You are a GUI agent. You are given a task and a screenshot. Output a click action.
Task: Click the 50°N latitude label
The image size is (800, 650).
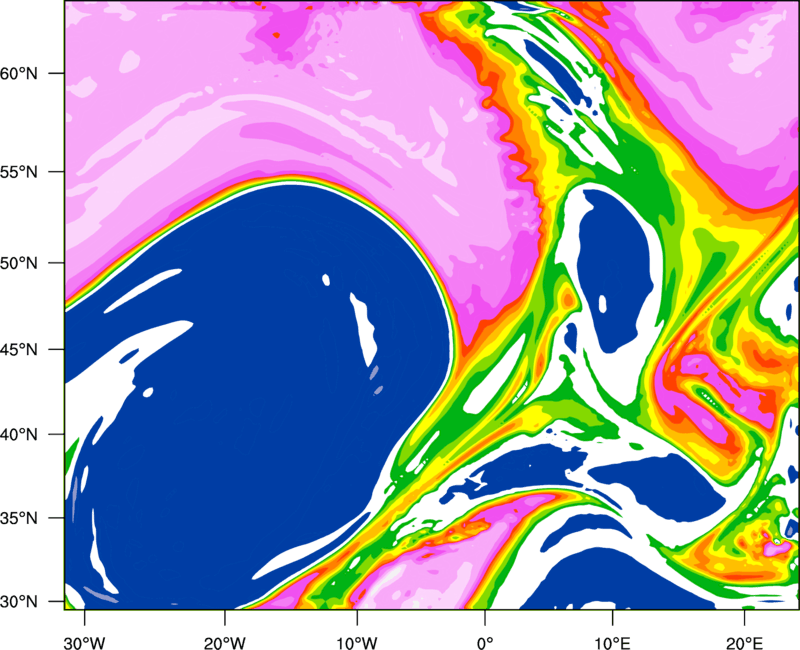click(x=19, y=264)
